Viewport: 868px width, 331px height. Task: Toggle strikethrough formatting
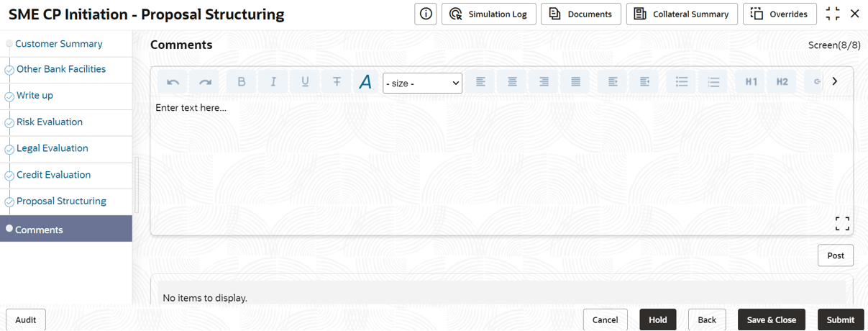[337, 82]
